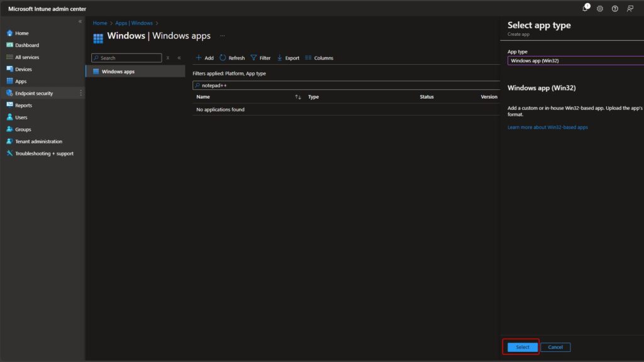Click the Type column header
This screenshot has width=644, height=362.
click(x=313, y=97)
